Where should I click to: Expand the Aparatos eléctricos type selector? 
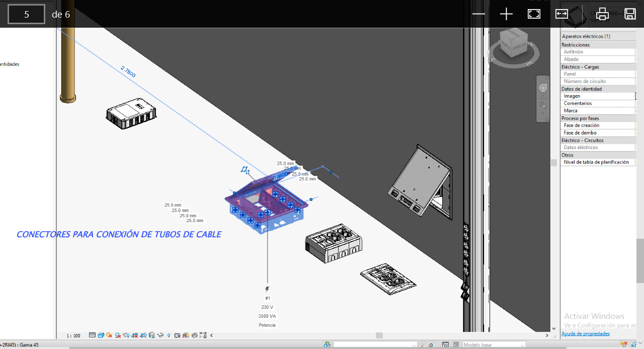click(x=598, y=36)
